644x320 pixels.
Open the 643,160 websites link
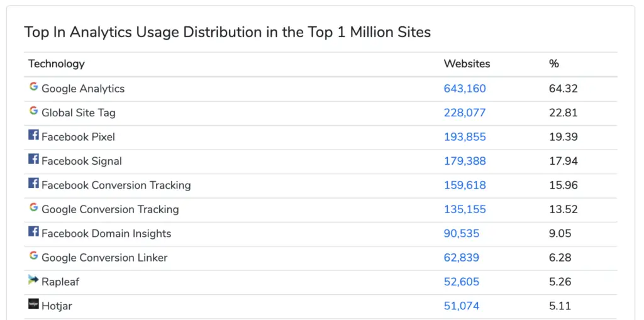[x=465, y=88]
